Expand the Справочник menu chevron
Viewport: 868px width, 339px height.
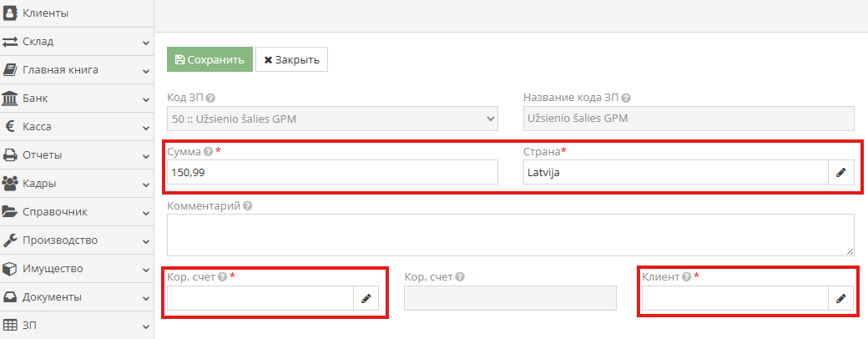point(145,213)
